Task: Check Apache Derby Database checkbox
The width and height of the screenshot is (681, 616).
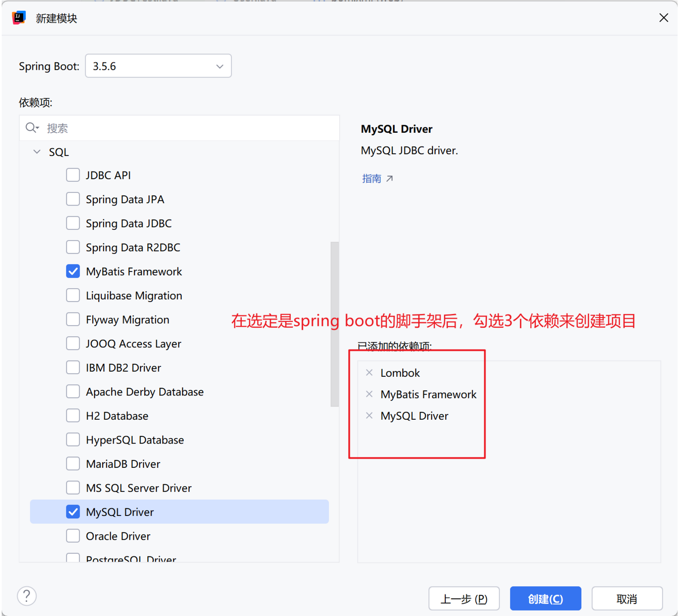Action: [x=73, y=392]
